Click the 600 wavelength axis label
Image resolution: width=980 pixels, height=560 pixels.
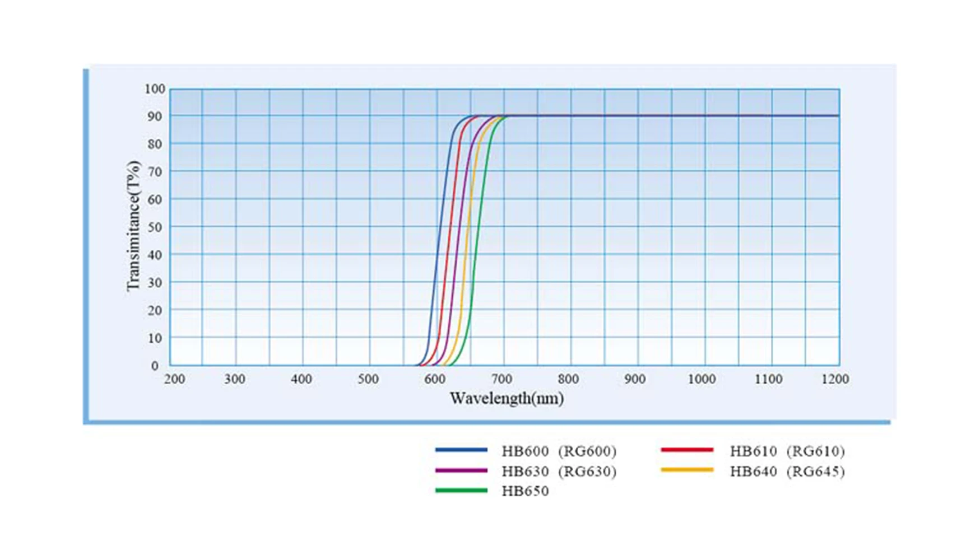coord(435,379)
